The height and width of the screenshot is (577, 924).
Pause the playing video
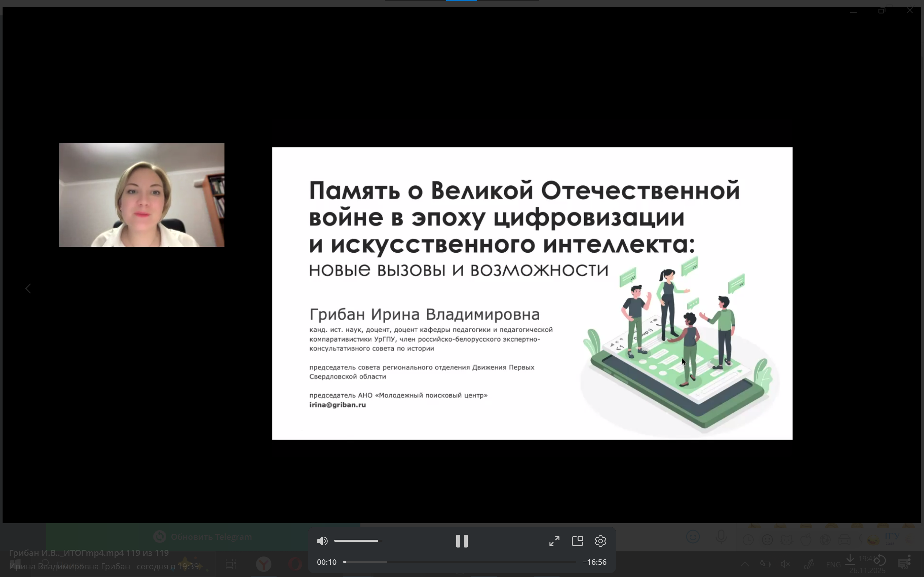coord(462,541)
